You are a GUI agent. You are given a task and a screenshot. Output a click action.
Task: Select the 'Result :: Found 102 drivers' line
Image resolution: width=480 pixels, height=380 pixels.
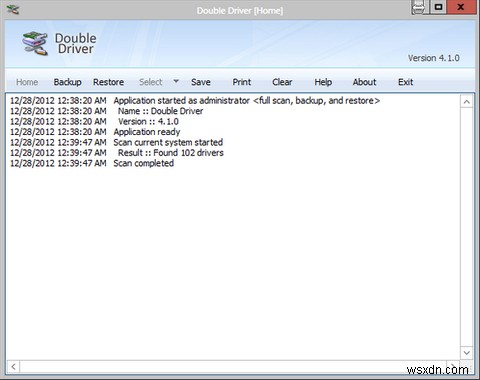pyautogui.click(x=117, y=153)
